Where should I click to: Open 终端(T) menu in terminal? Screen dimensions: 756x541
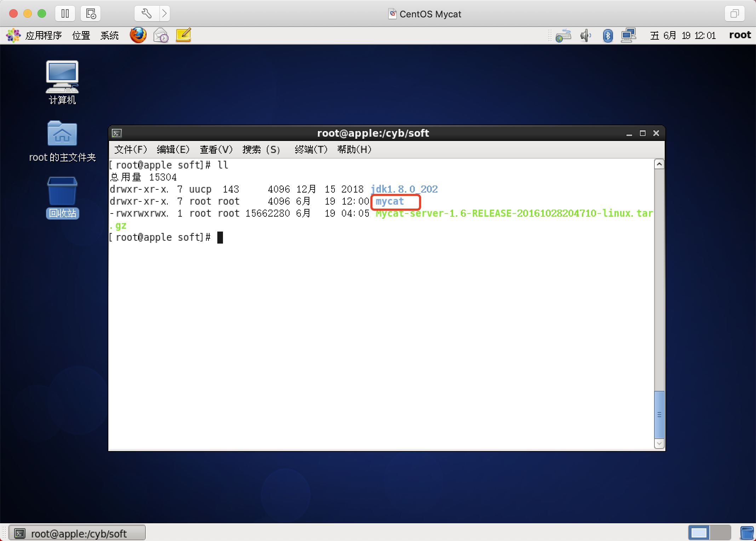click(x=311, y=149)
